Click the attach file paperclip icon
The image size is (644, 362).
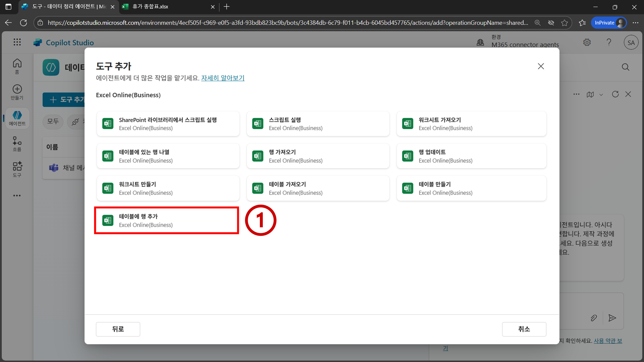point(593,318)
